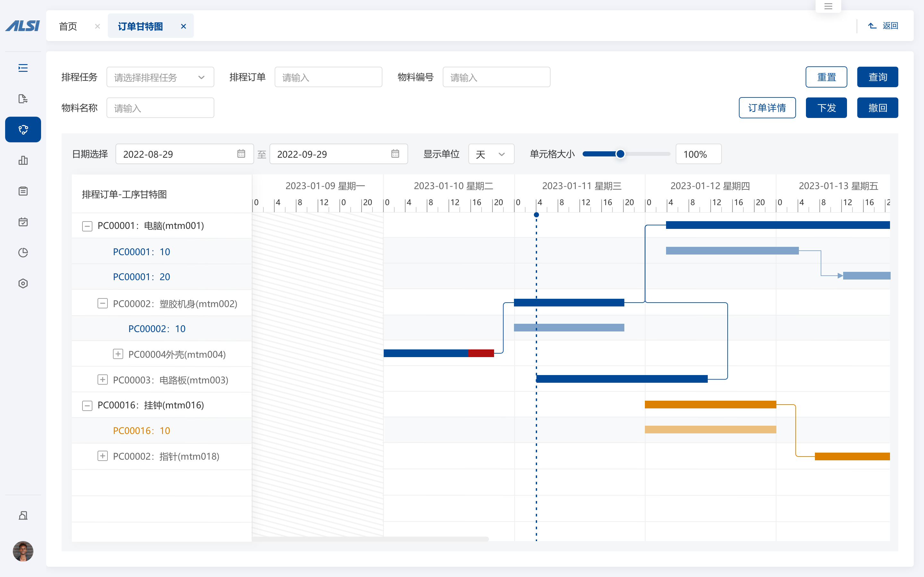924x577 pixels.
Task: Collapse the PC00001 电脑 tree row
Action: [87, 226]
